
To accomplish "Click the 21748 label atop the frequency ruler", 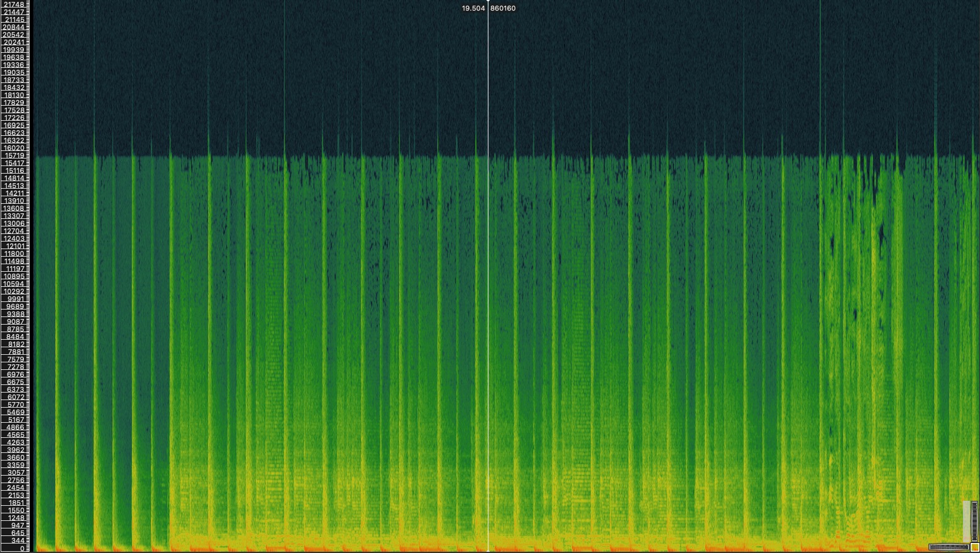I will pyautogui.click(x=15, y=3).
